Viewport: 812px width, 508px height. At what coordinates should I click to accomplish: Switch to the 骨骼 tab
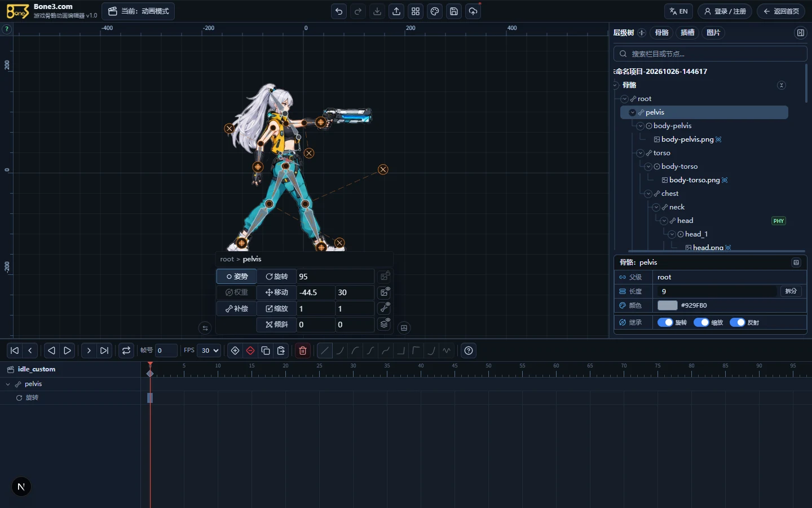(662, 33)
